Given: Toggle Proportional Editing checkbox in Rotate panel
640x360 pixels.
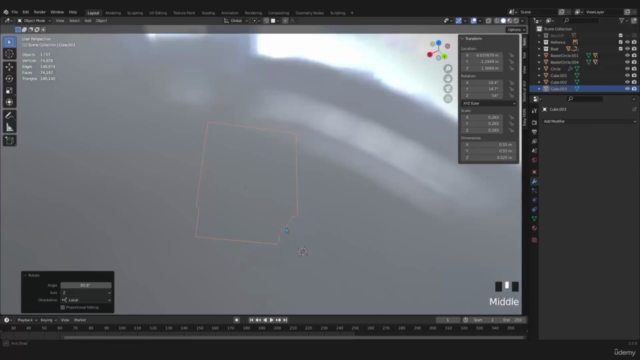Looking at the screenshot, I should click(x=62, y=307).
